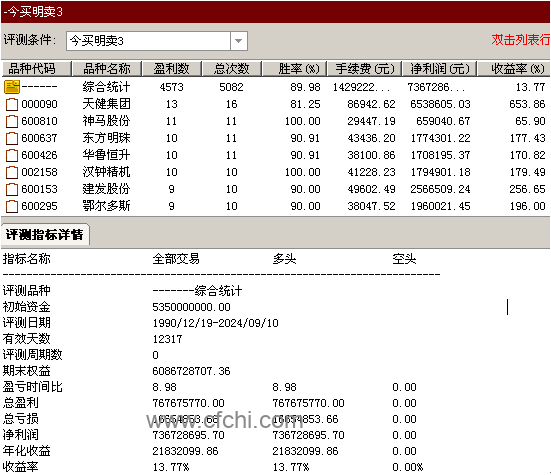Viewport: 551px width, 475px height.
Task: Click the red 双击列表行 hint text
Action: coord(520,40)
